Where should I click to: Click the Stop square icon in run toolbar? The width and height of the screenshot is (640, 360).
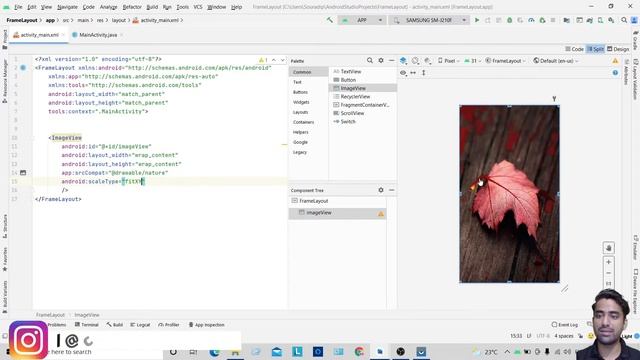(x=553, y=20)
